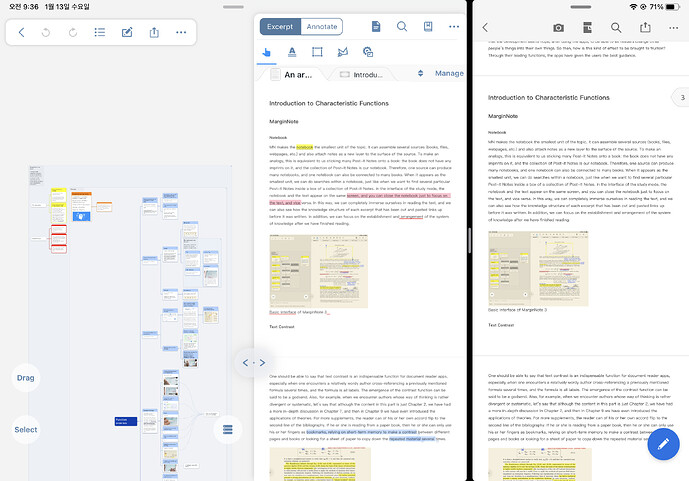Tap the blue pencil edit floating button

pos(664,444)
